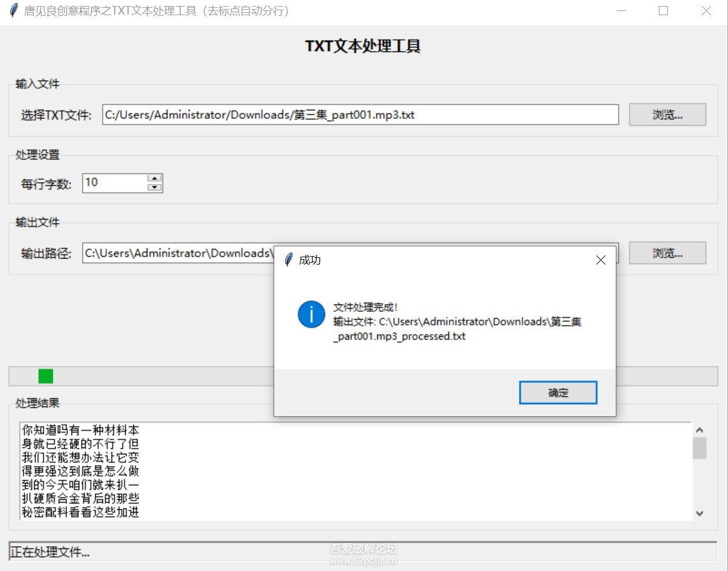Click the X on the 成功 dialog
The width and height of the screenshot is (728, 571).
tap(601, 260)
